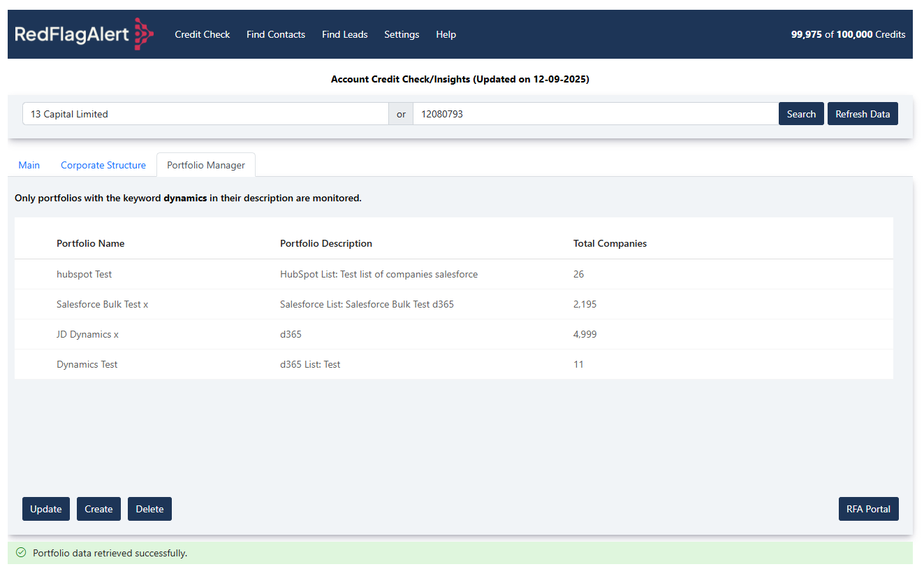Select the hubspot Test portfolio row
Viewport: 924px width, 569px height.
[x=453, y=274]
